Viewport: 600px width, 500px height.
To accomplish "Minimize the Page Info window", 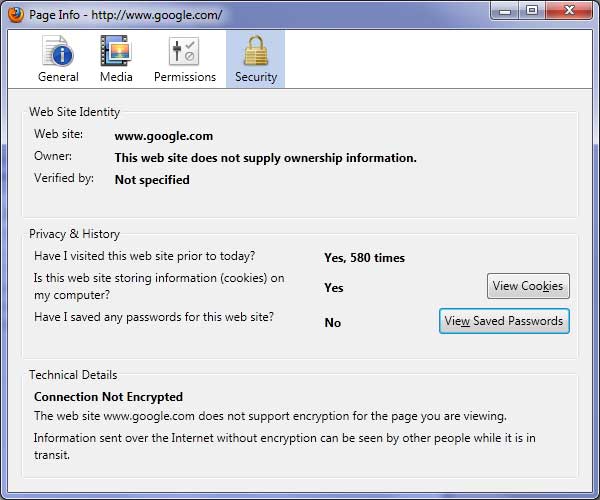I will (x=505, y=11).
